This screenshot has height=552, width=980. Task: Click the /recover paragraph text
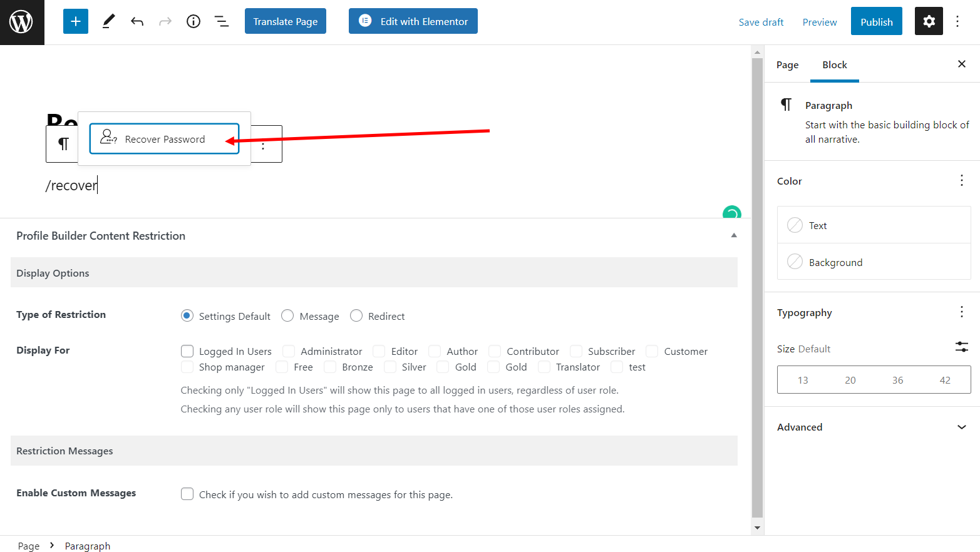(x=71, y=185)
